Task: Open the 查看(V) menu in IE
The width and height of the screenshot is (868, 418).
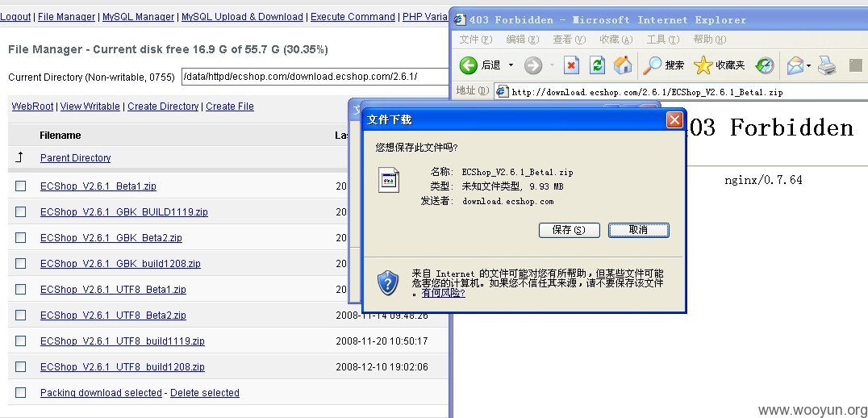Action: (x=569, y=40)
